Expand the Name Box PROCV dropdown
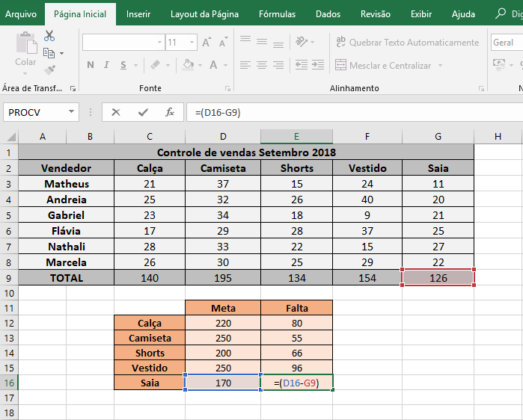 72,112
